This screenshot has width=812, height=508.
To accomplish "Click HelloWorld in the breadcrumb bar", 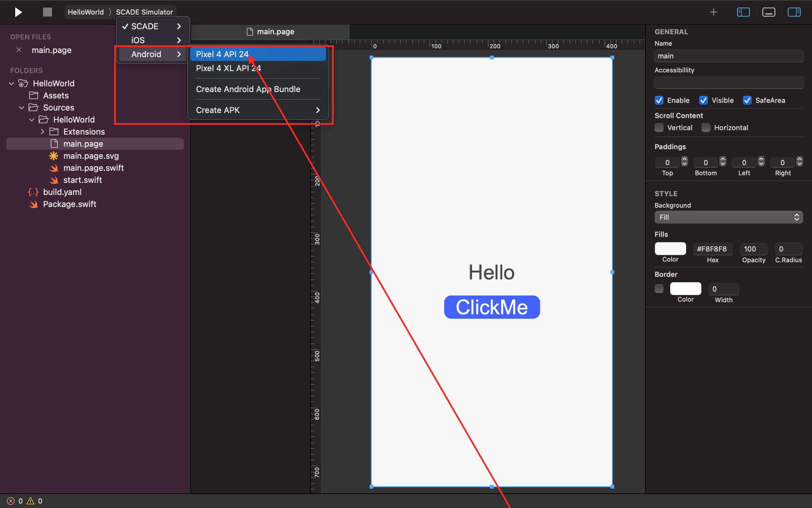I will pos(86,12).
